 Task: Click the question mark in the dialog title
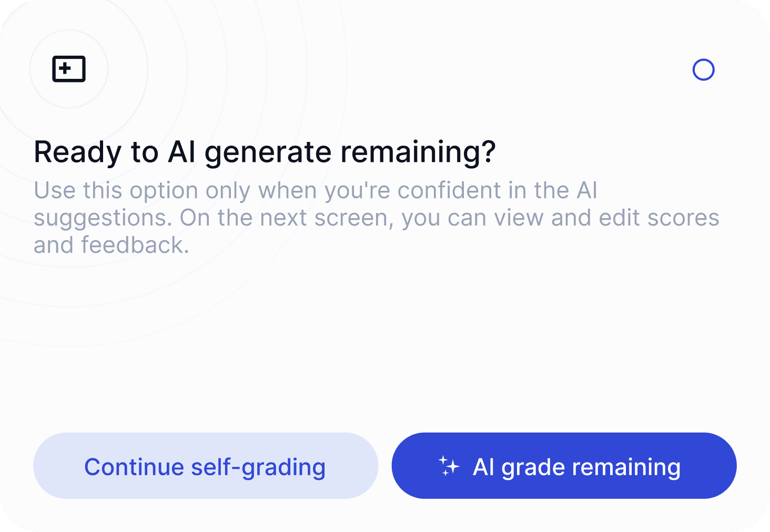tap(489, 152)
